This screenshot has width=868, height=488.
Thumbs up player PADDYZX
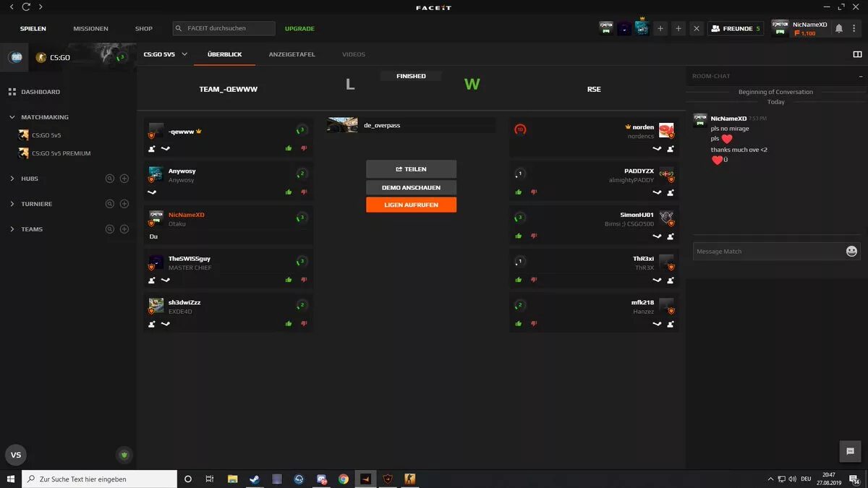519,192
